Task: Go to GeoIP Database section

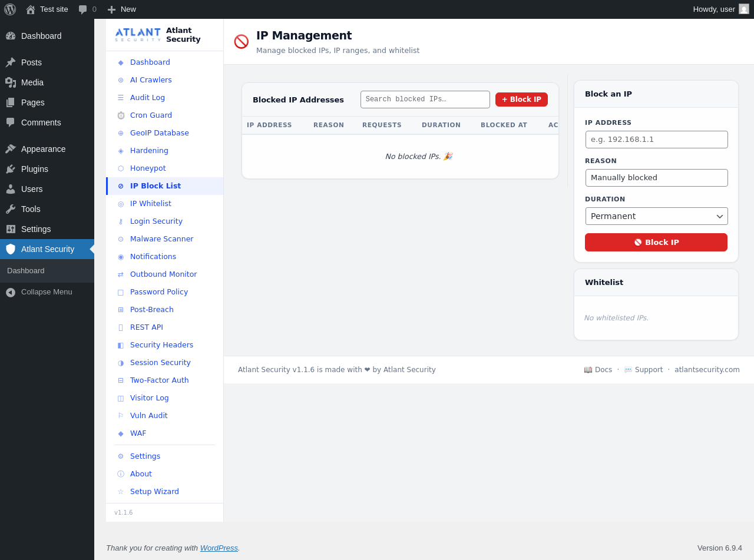Action: [x=160, y=133]
